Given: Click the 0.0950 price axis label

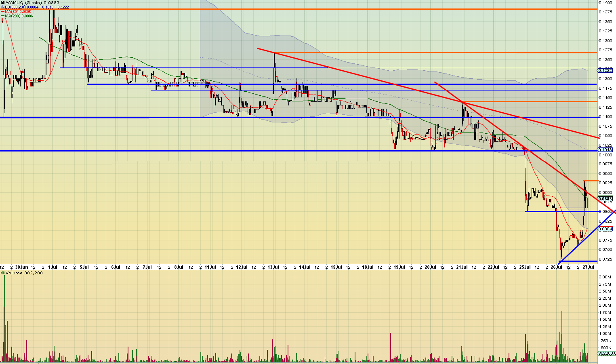Looking at the screenshot, I should 605,174.
